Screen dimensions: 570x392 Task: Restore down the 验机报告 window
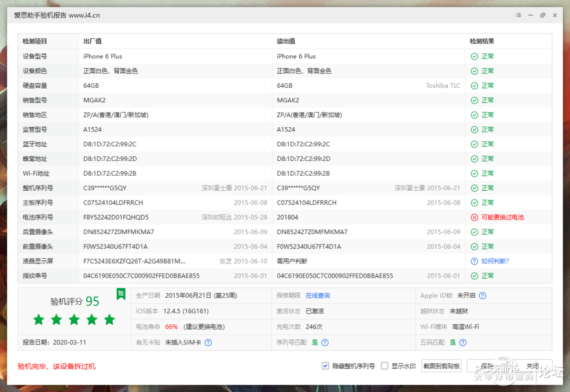coord(543,15)
